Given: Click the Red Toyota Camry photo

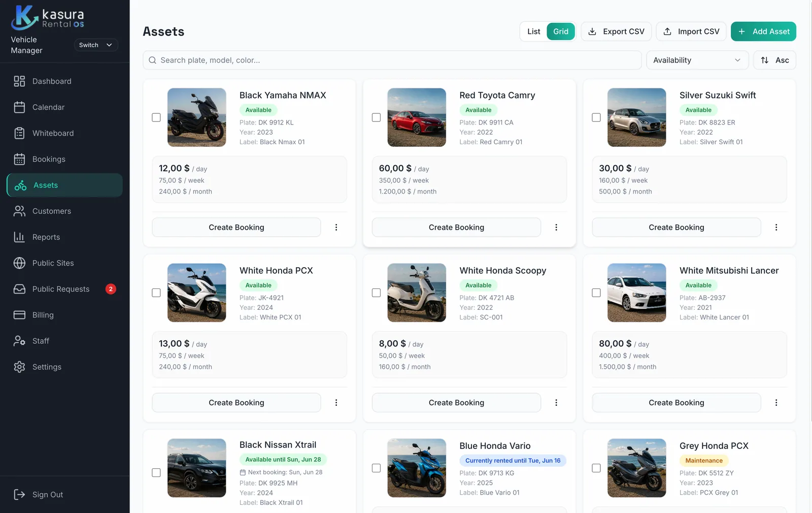Looking at the screenshot, I should click(x=417, y=117).
